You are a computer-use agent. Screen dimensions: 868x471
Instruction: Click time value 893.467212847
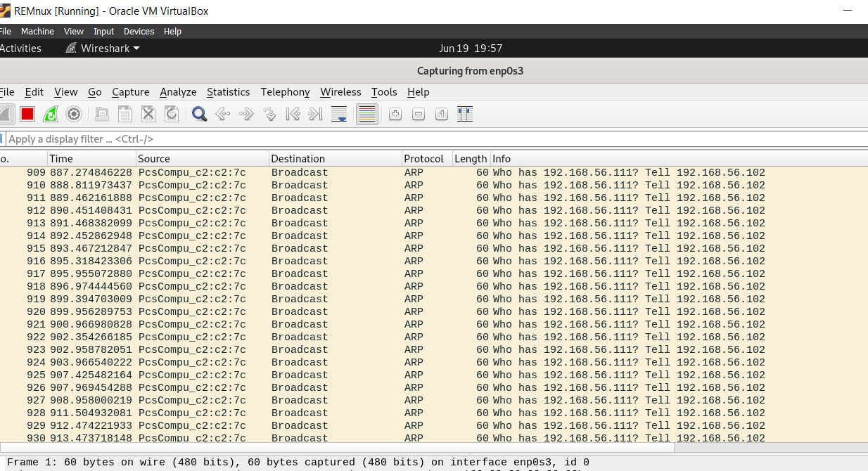tap(91, 248)
